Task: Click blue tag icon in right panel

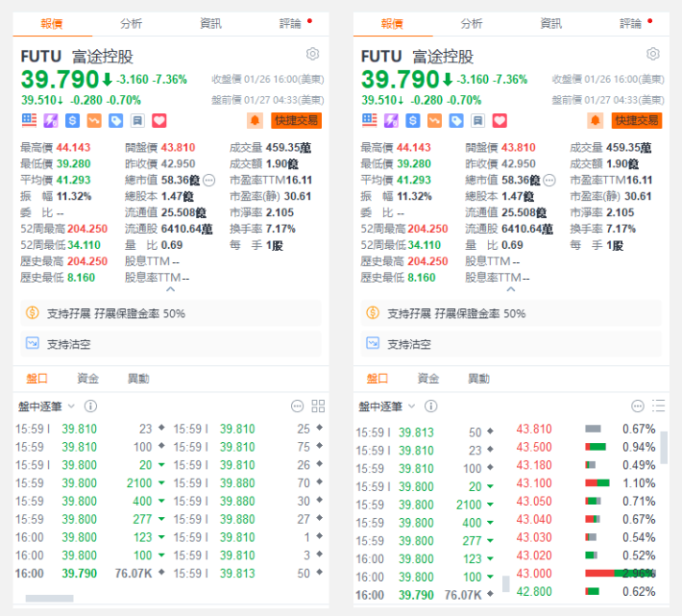Action: (x=456, y=120)
